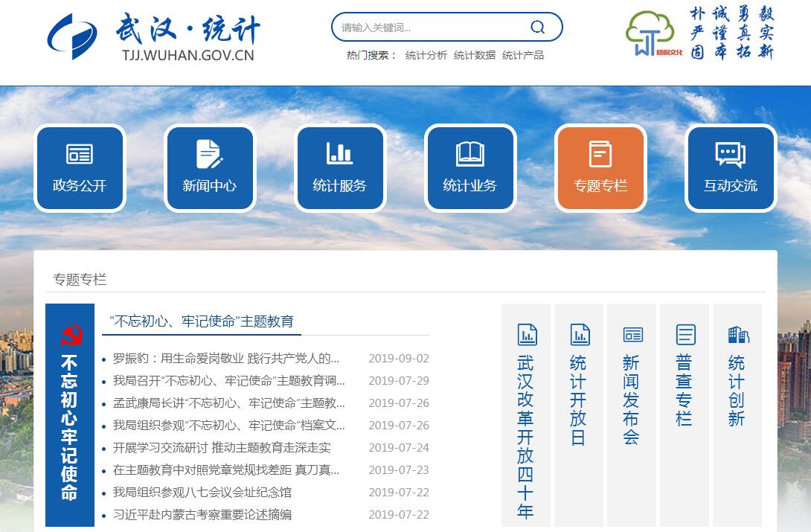Open the 新闻中心 navigation tile
Image resolution: width=811 pixels, height=532 pixels.
[x=210, y=168]
